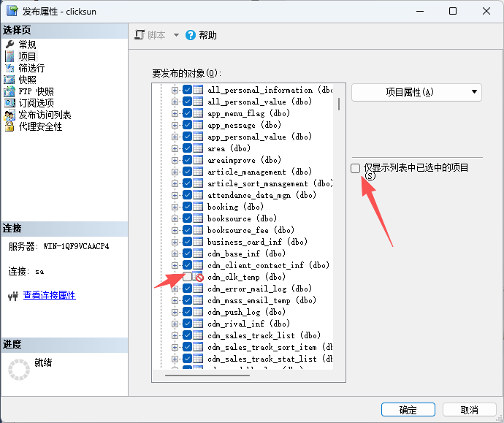Check the cdm_clk_temp table checkbox

pos(187,277)
